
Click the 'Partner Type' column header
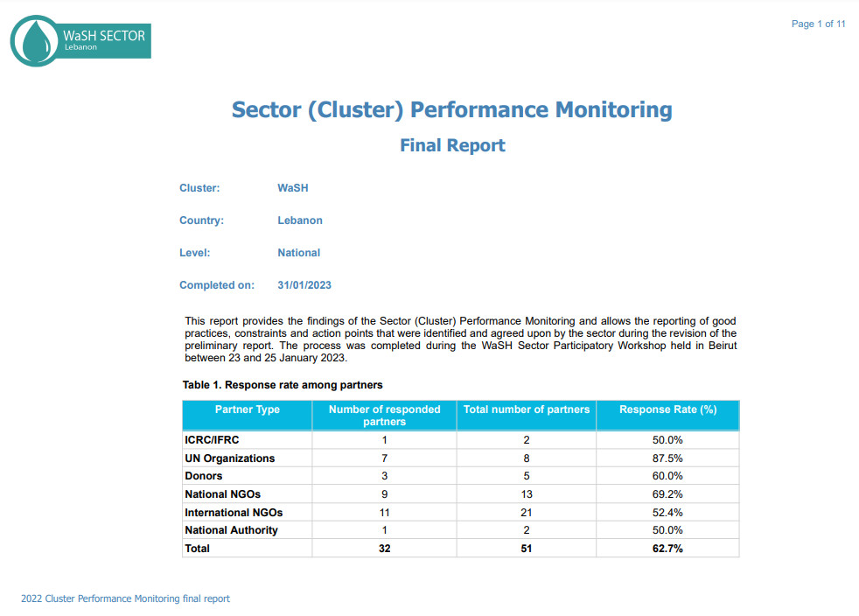247,409
